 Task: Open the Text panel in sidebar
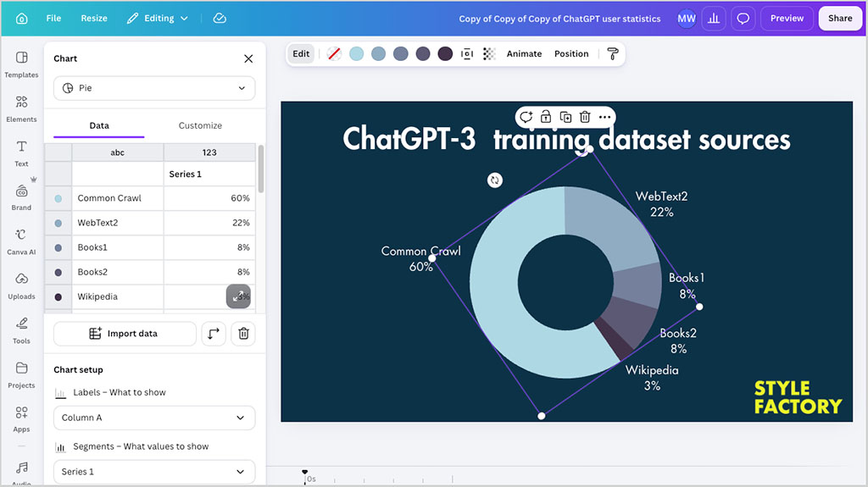pos(21,153)
